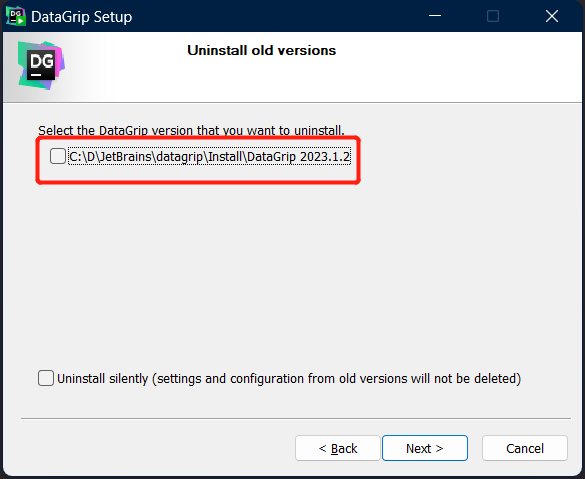Check the DataGrip 2023.1.2 uninstall checkbox
Screen dimensions: 585x479
tap(58, 156)
